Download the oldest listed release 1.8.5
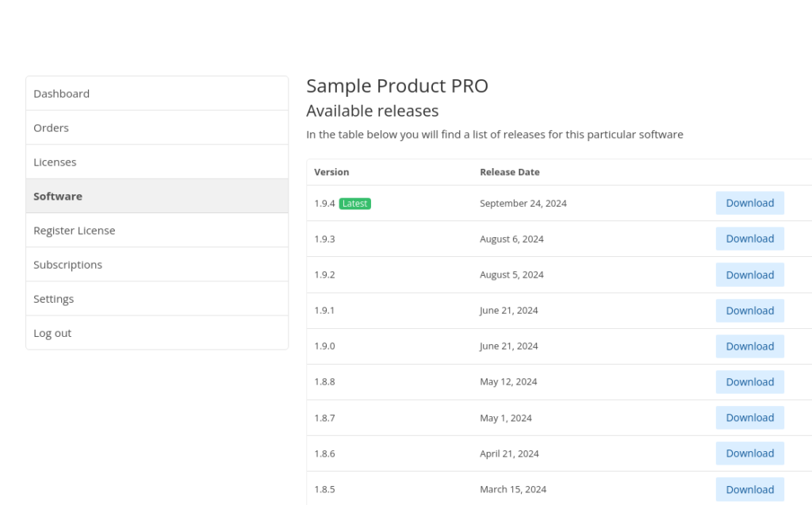The width and height of the screenshot is (812, 505). click(749, 489)
